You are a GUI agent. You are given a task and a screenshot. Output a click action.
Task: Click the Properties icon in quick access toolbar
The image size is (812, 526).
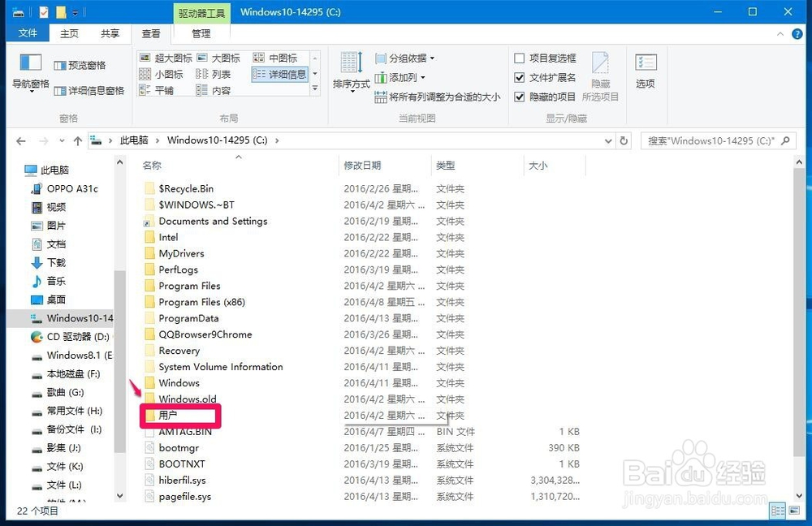[43, 11]
